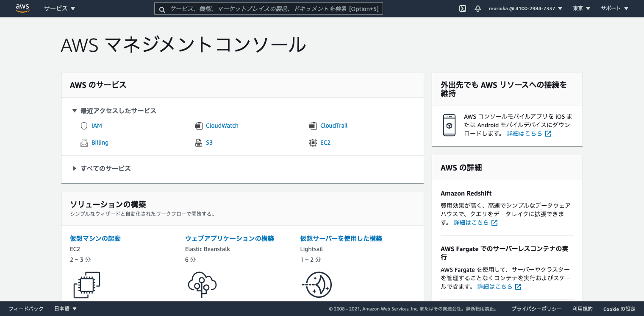Screen dimensions: 644x316
Task: Click the 6 分 duration text
Action: pyautogui.click(x=191, y=260)
